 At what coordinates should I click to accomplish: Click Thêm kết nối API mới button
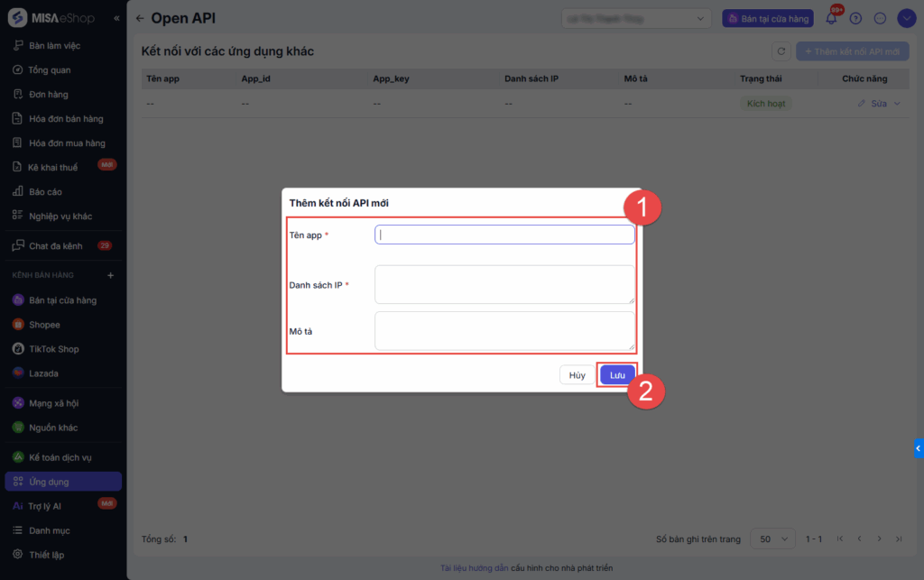[852, 51]
